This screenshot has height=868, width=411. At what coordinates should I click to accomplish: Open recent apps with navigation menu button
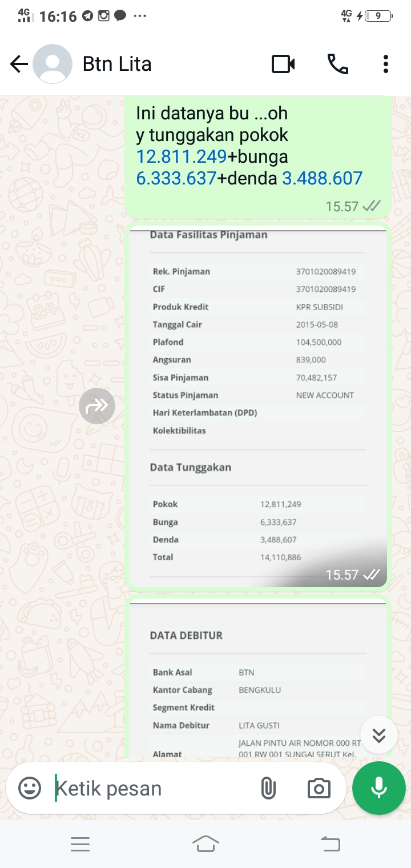80,844
